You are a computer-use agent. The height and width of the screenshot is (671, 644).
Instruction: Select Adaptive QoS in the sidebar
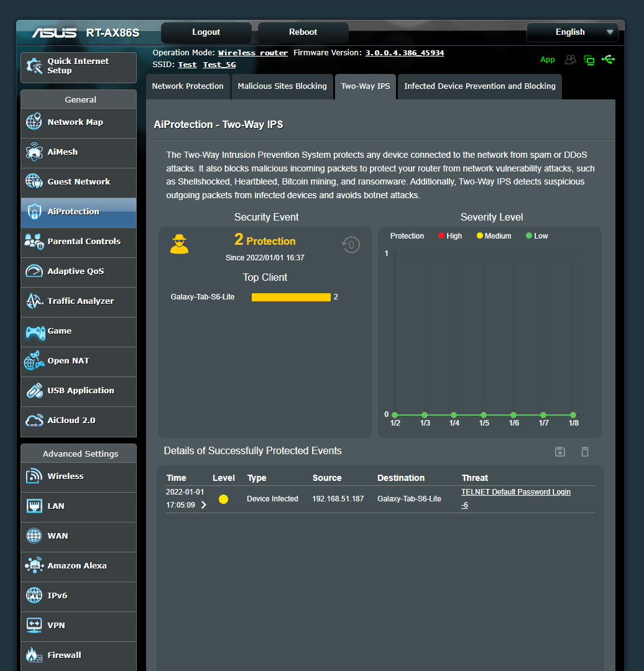78,272
